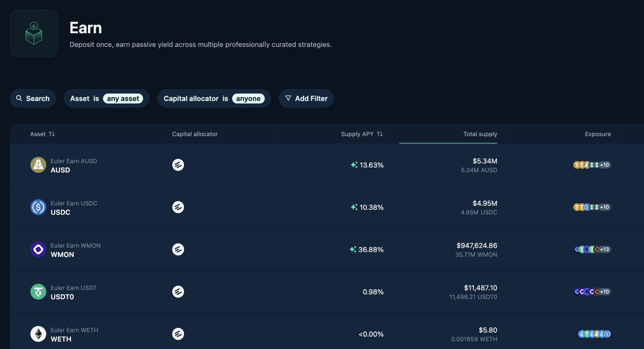Click the funnel icon in Add Filter
This screenshot has height=349, width=644.
click(x=288, y=98)
